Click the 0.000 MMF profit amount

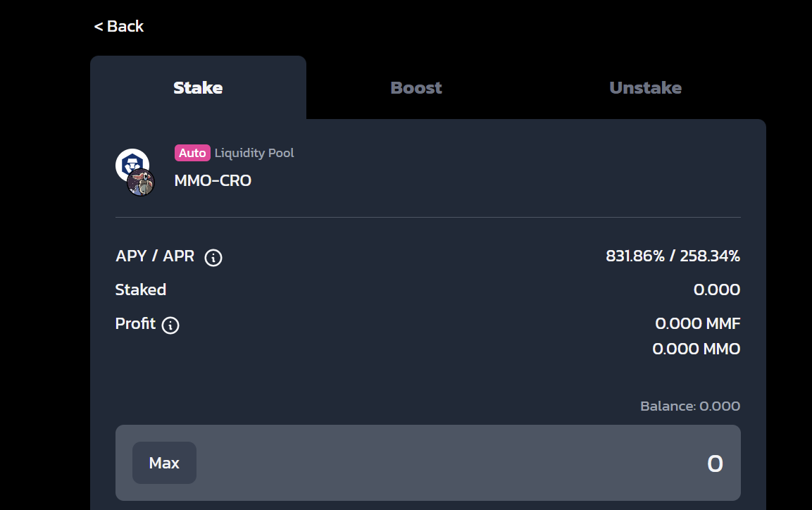tap(697, 323)
